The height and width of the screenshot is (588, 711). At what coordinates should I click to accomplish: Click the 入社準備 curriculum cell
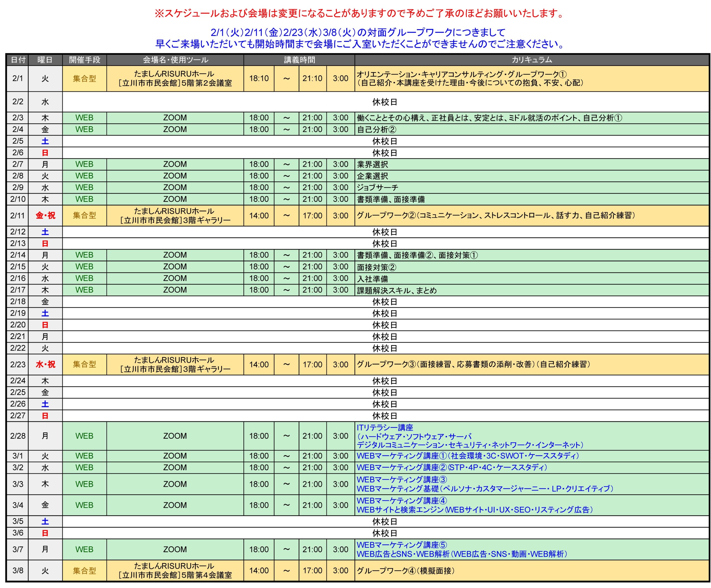[x=532, y=278]
